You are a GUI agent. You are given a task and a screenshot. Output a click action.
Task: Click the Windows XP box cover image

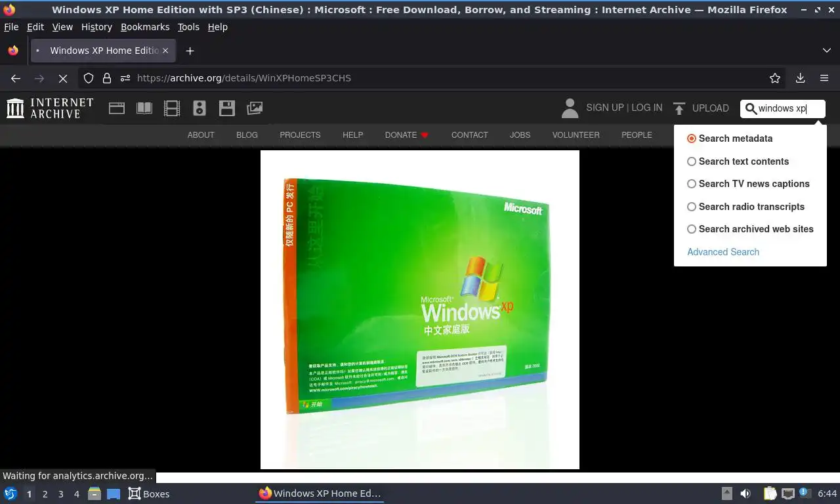coord(420,310)
